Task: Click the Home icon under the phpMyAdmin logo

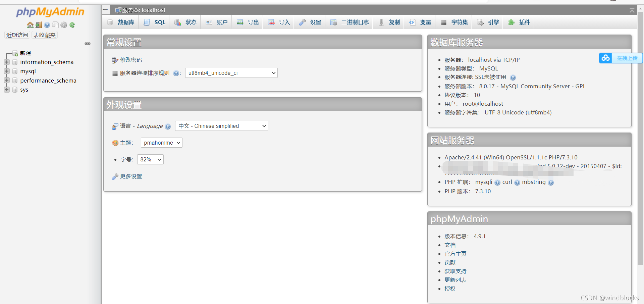Action: tap(30, 25)
